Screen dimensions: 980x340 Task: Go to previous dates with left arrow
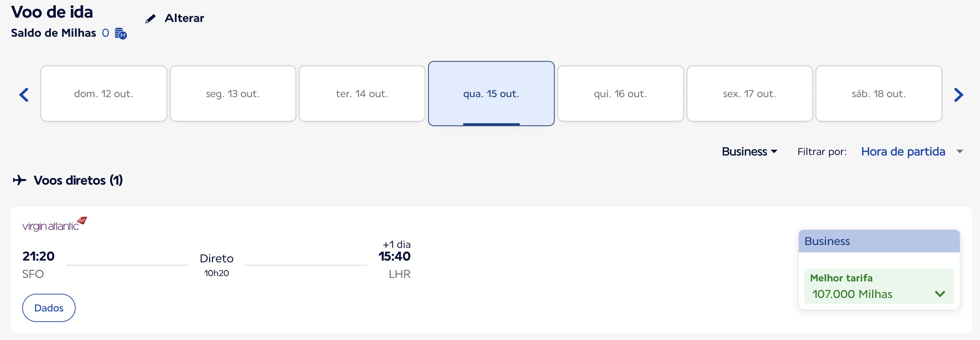click(x=24, y=95)
